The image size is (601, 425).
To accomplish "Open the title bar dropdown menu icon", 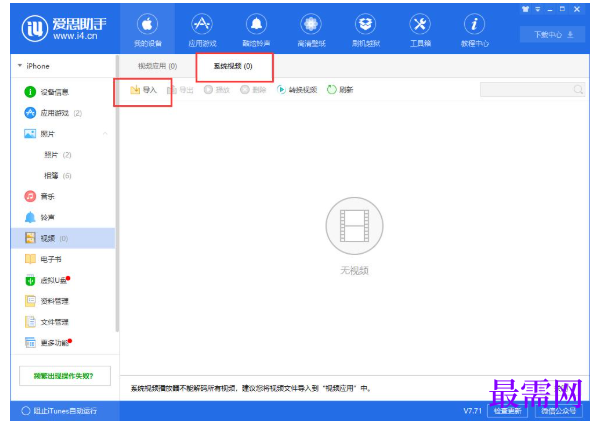I will point(538,9).
